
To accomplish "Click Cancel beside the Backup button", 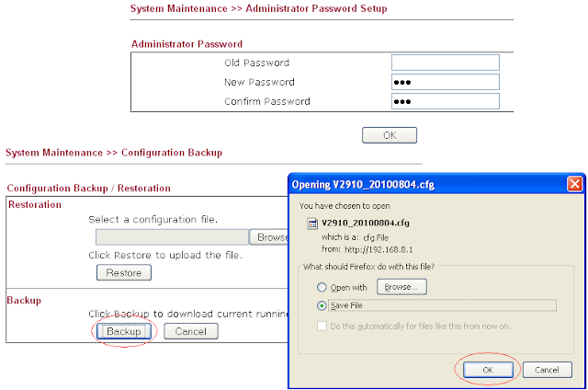I will point(191,331).
